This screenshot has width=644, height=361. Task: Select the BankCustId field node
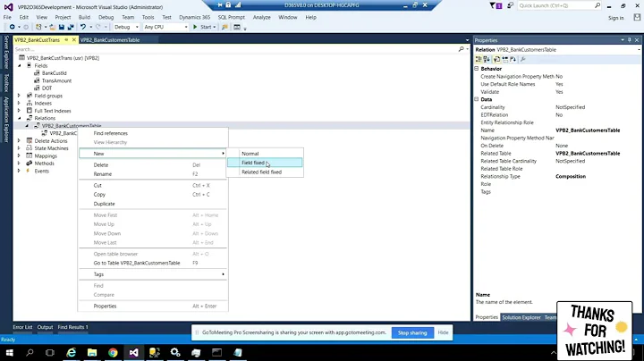(x=54, y=73)
